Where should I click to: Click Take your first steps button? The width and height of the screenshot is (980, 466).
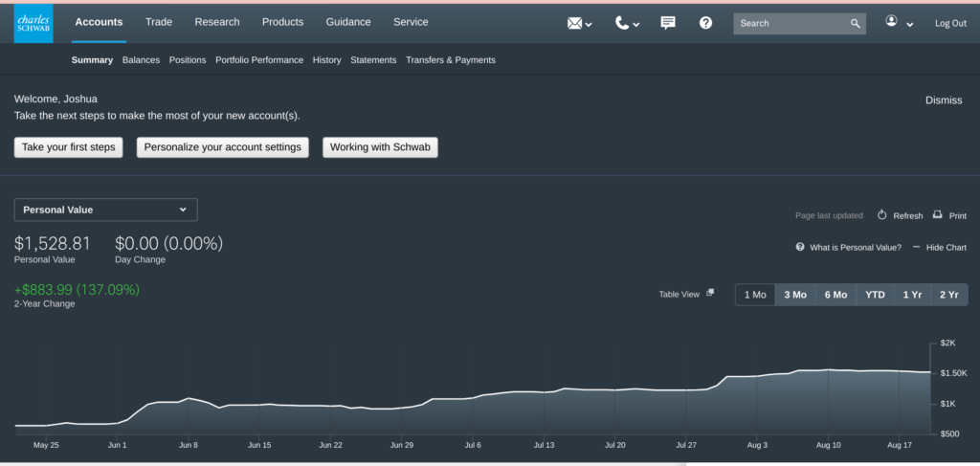(x=68, y=147)
